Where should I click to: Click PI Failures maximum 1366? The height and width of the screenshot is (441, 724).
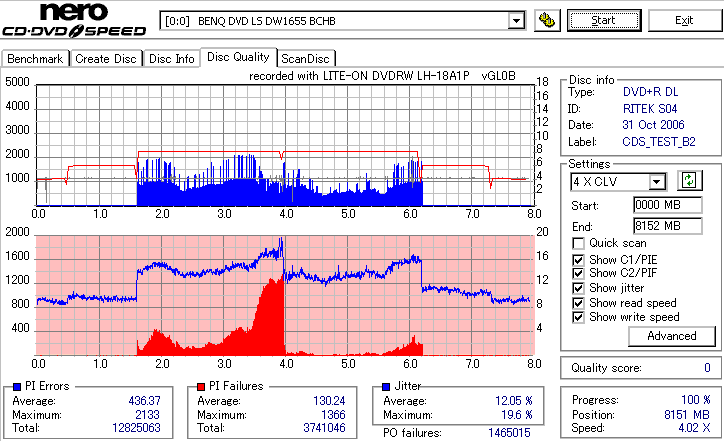333,415
